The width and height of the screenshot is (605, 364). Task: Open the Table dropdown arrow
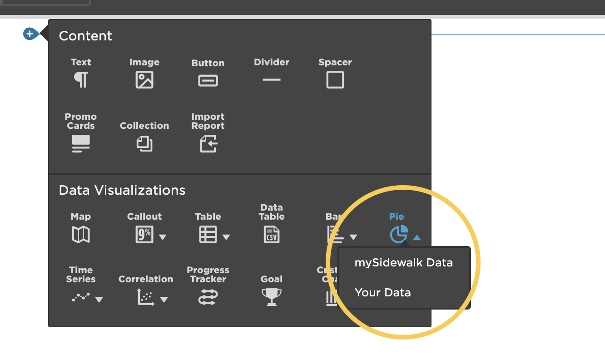pyautogui.click(x=226, y=237)
